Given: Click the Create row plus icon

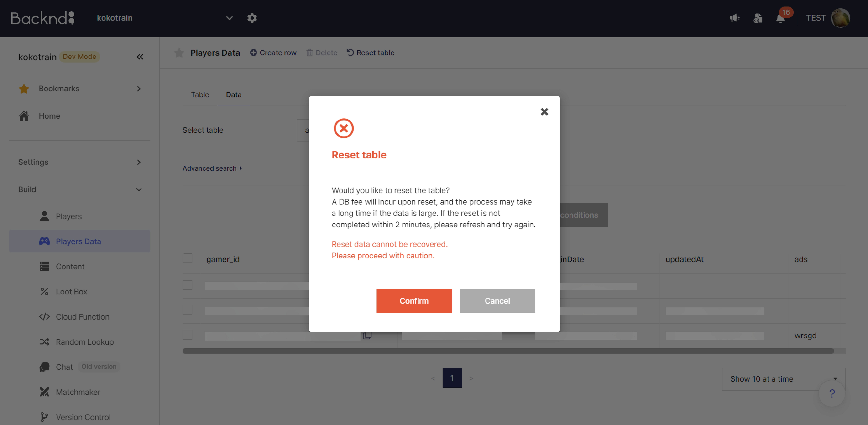Looking at the screenshot, I should 253,53.
